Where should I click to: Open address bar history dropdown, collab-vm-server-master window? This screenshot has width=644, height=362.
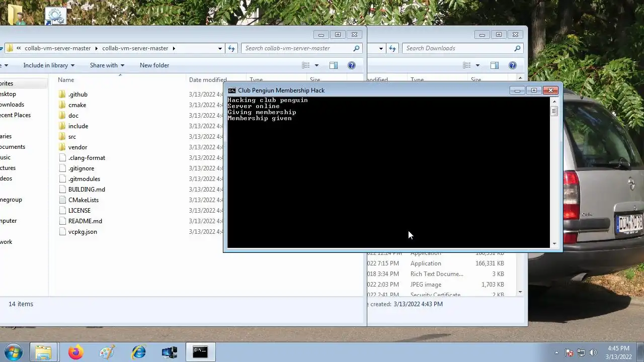(220, 48)
